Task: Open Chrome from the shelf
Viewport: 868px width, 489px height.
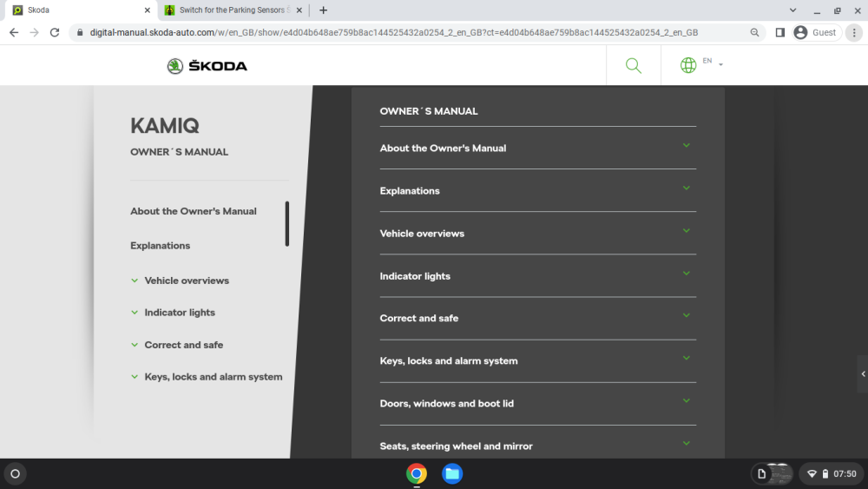Action: (x=417, y=474)
